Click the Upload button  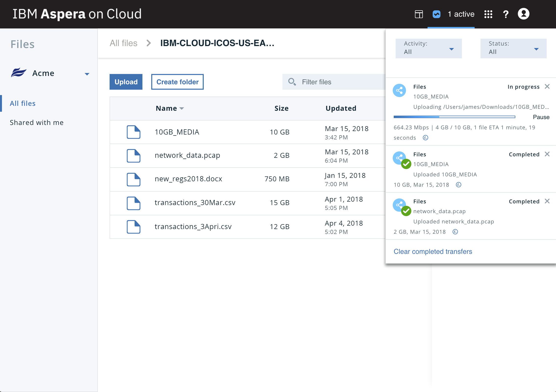126,82
